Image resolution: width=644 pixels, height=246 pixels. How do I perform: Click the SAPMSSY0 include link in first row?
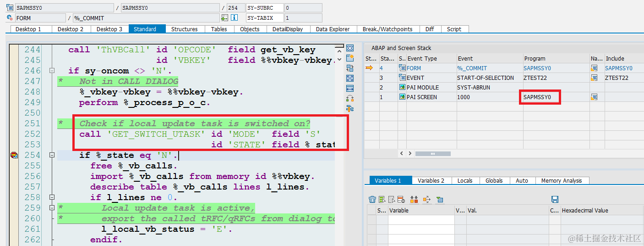[x=619, y=68]
